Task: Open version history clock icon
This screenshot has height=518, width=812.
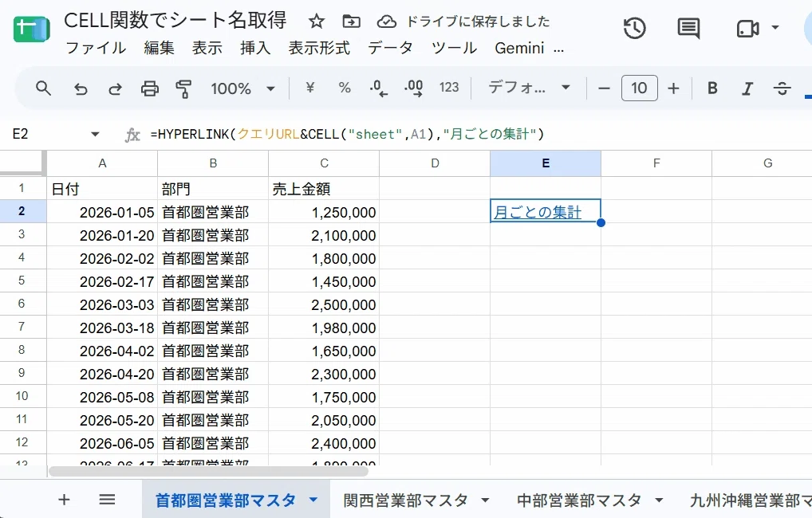Action: (x=634, y=28)
